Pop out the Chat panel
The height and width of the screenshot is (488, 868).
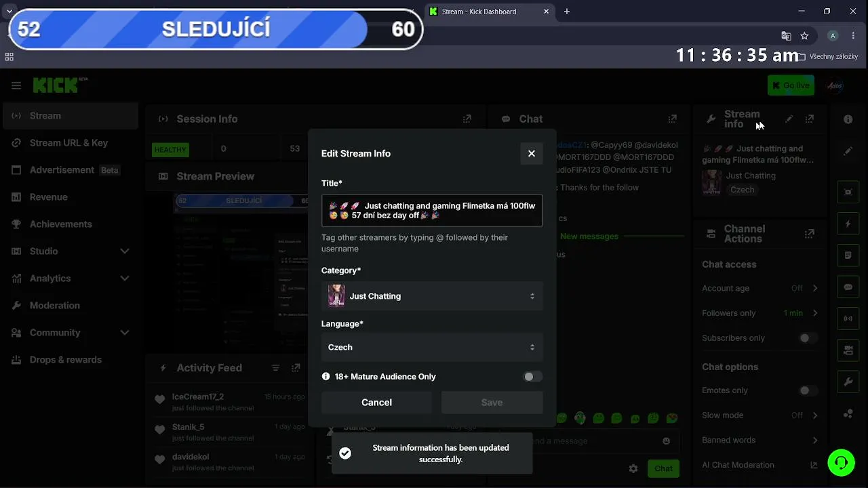[x=673, y=119]
